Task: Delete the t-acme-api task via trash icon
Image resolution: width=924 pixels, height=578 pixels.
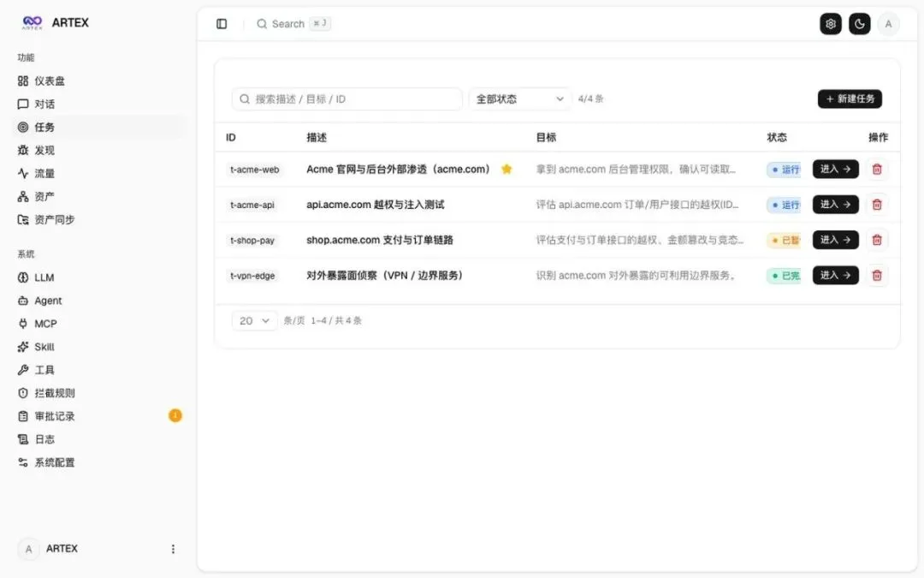Action: (x=877, y=205)
